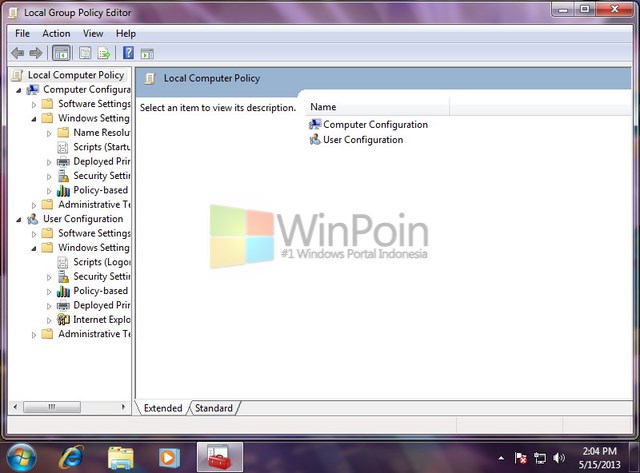Click the network tray icon
Viewport: 640px width, 473px height.
[x=540, y=458]
